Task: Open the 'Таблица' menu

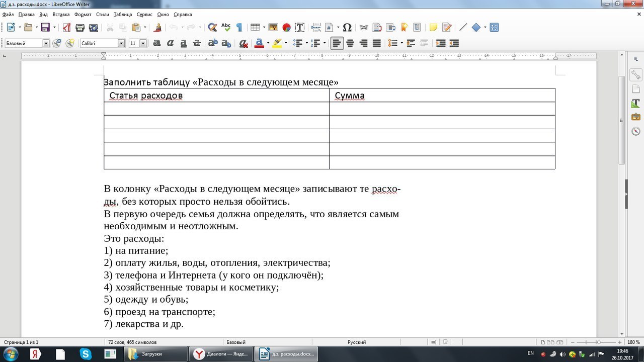Action: click(x=123, y=15)
